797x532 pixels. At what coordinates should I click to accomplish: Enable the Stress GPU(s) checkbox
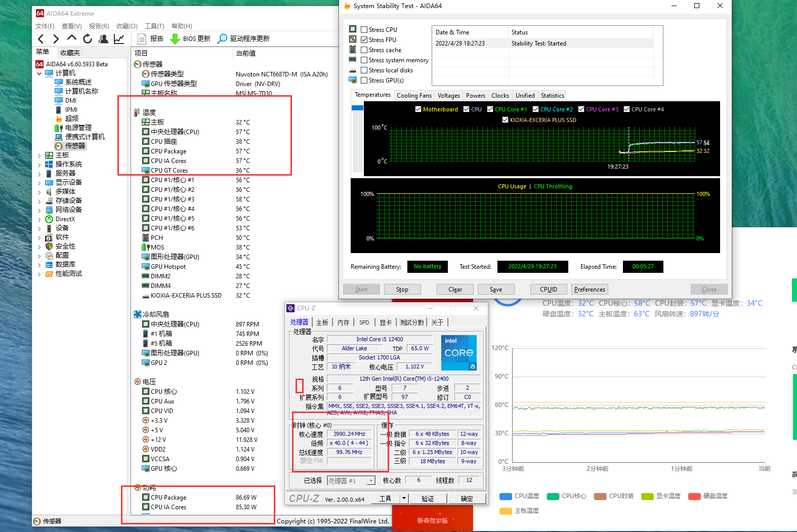click(364, 80)
